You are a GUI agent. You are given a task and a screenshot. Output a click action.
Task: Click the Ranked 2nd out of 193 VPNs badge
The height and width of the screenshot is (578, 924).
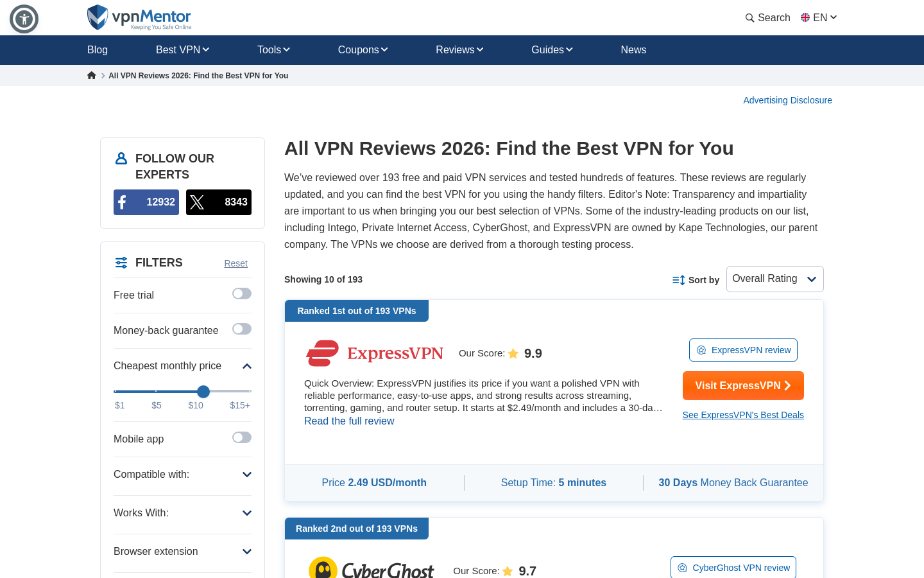tap(357, 529)
